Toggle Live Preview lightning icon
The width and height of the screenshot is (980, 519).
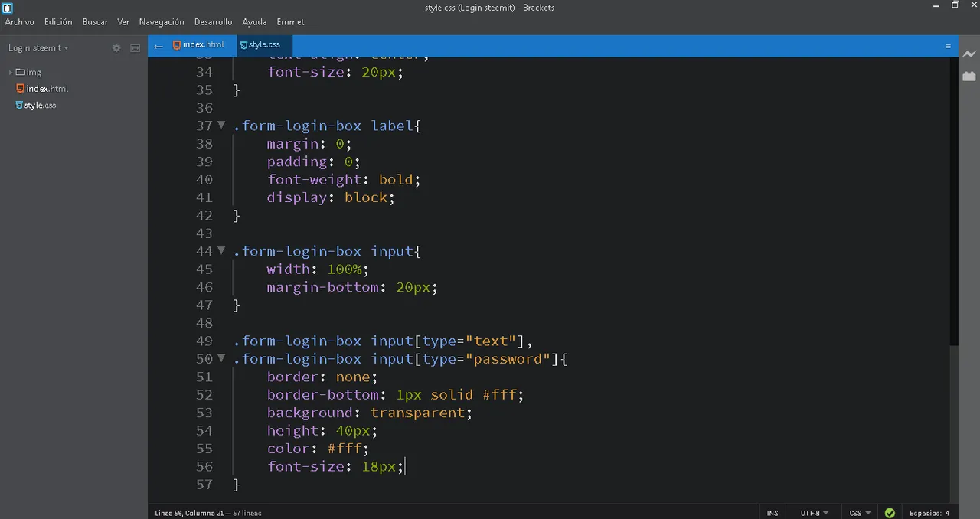tap(969, 55)
